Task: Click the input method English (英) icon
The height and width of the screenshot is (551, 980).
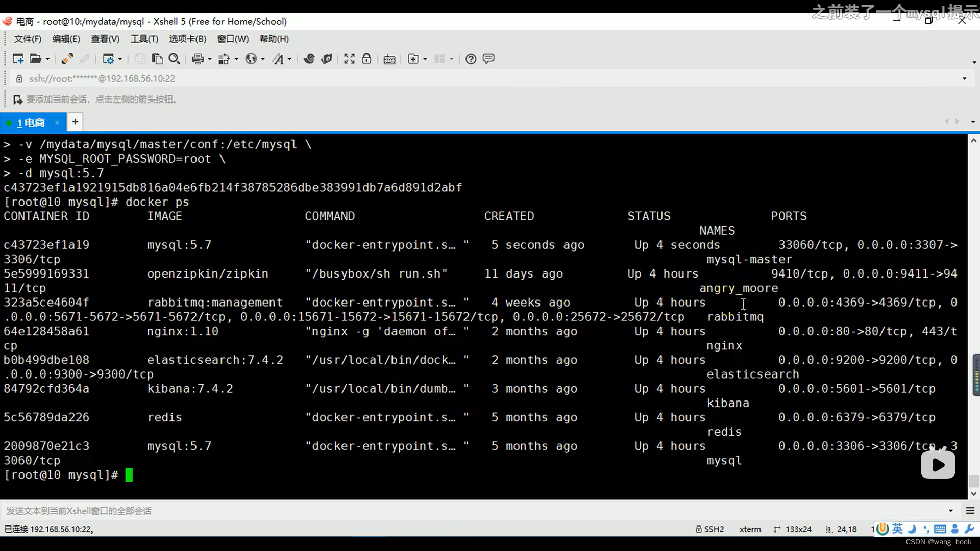Action: (898, 529)
